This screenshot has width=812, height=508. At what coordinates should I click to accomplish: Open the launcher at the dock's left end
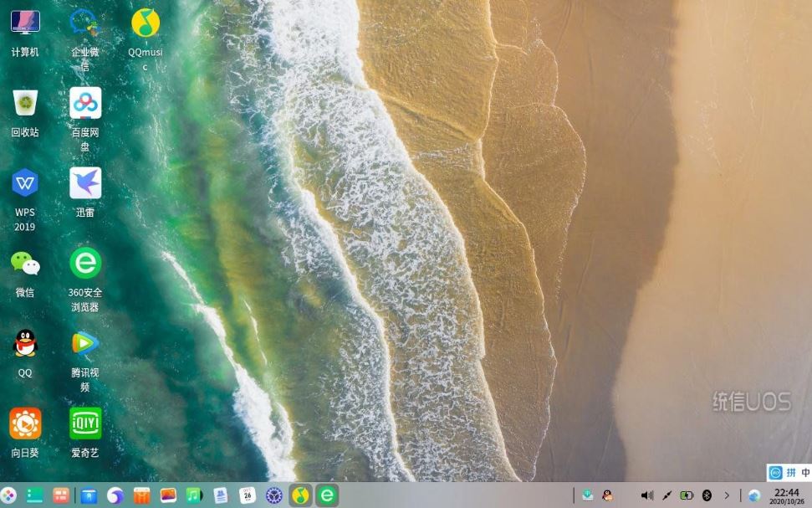click(x=8, y=495)
